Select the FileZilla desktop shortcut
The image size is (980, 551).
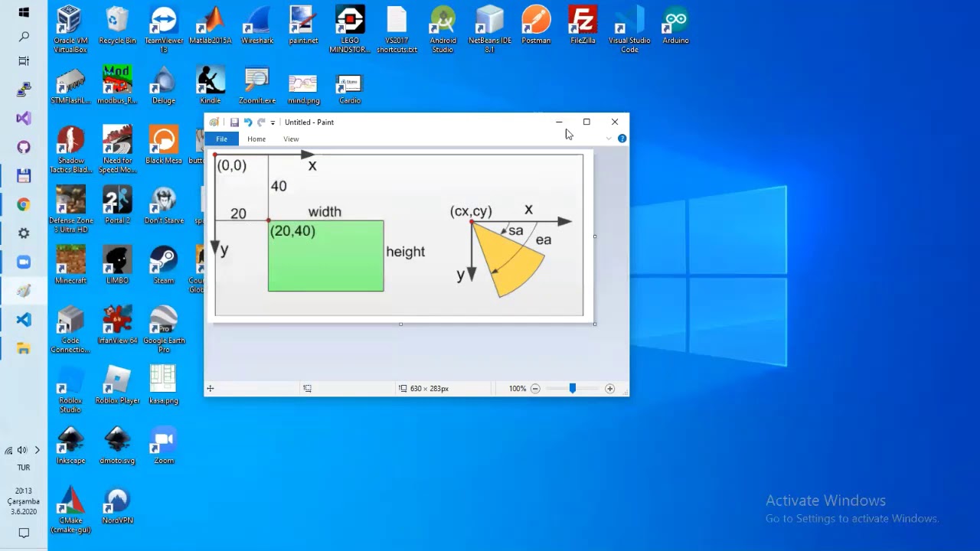[583, 25]
